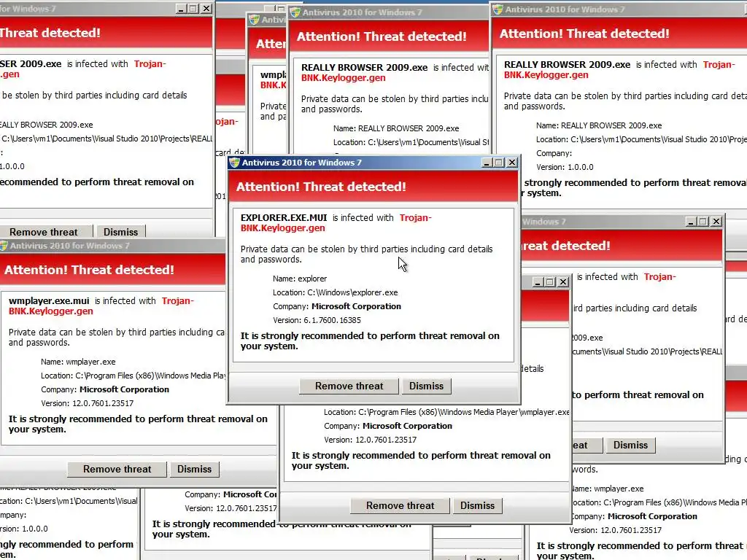Screen dimensions: 747x560
Task: Dismiss window showing full wmplayer.exe path
Action: [477, 506]
